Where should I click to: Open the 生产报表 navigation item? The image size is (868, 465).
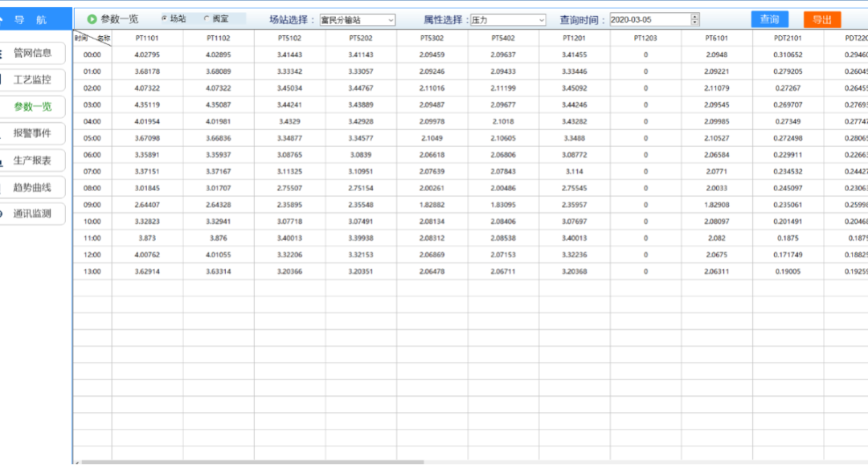pyautogui.click(x=32, y=161)
